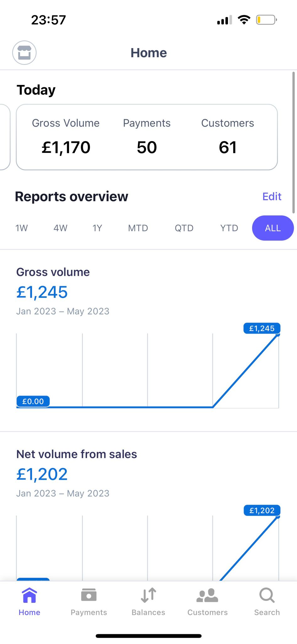Enable the MTD report filter

(138, 228)
